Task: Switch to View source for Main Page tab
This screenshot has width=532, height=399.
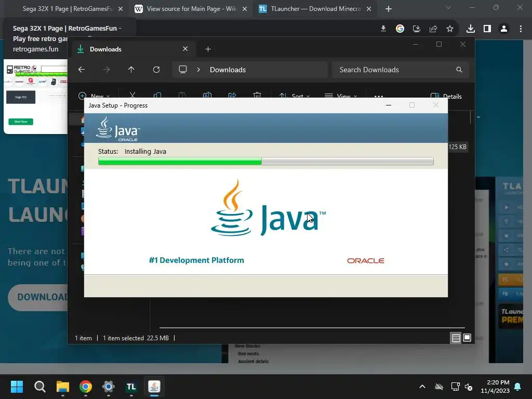Action: [191, 9]
